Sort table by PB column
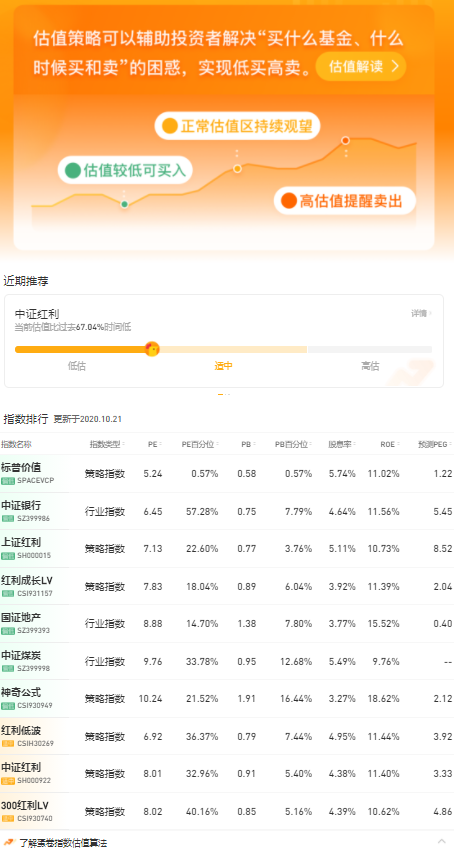The width and height of the screenshot is (470, 852). [249, 444]
